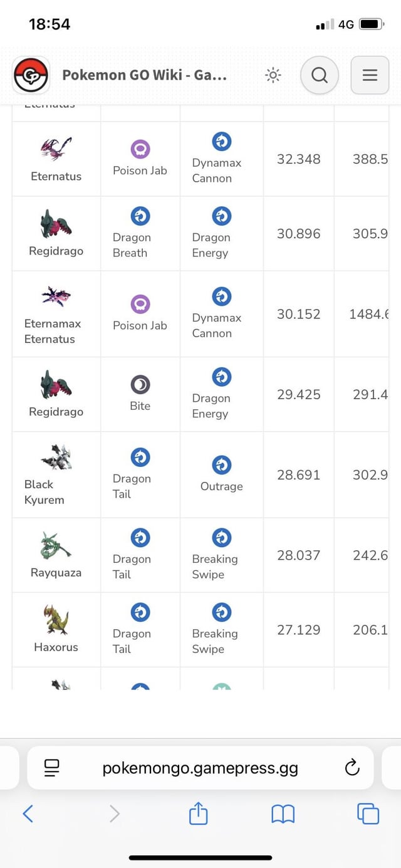This screenshot has height=868, width=401.
Task: Open Safari bookmarks book icon
Action: click(x=283, y=814)
